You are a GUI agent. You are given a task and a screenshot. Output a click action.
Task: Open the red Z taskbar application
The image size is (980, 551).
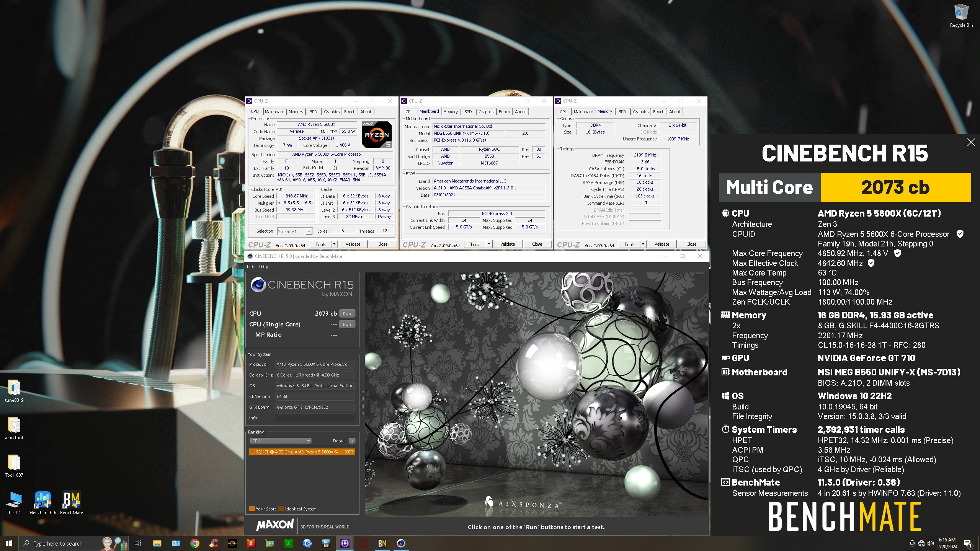(251, 543)
